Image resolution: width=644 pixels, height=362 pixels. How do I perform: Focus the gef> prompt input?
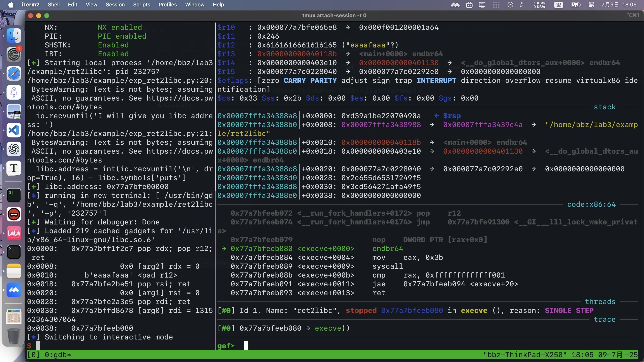[x=246, y=346]
